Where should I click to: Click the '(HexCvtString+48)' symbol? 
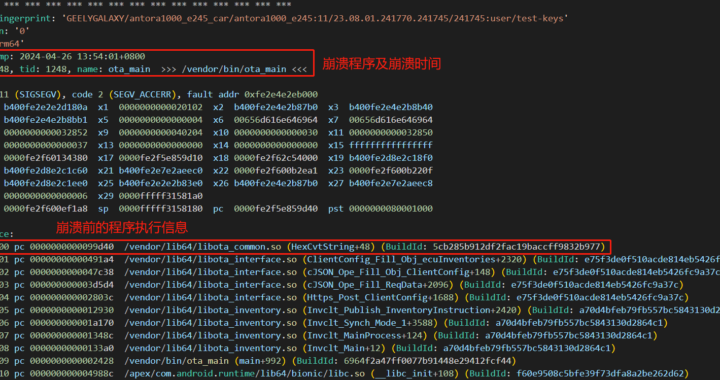[331, 247]
